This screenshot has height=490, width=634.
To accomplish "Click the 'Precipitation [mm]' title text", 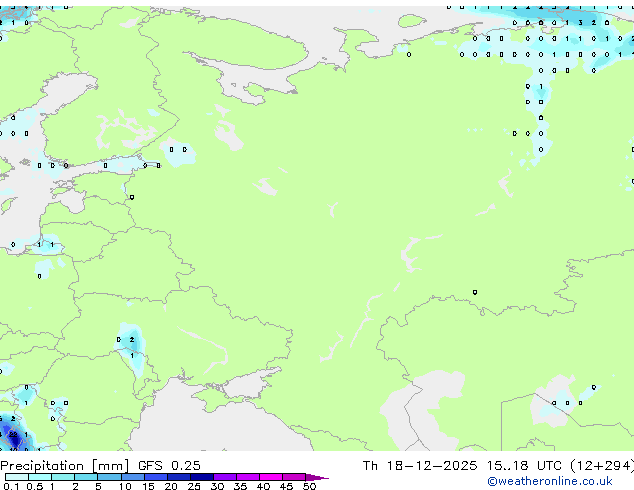I will (65, 466).
